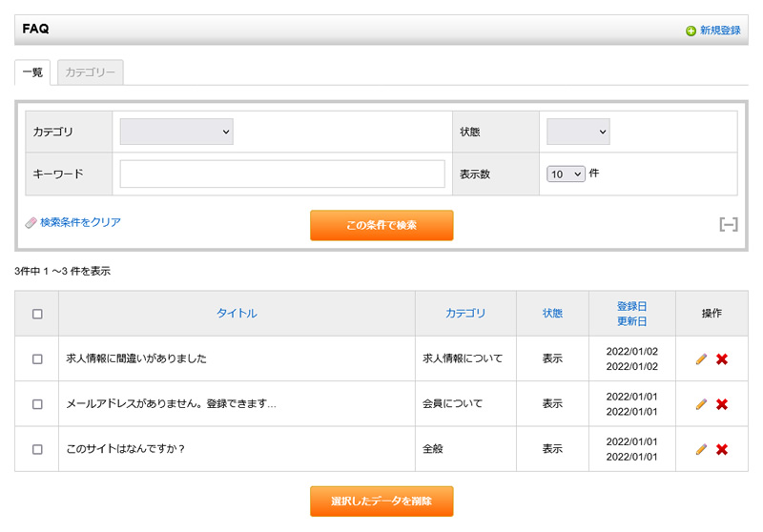Check the row メールアドレスがありません
Viewport: 763px width, 532px height.
coord(37,404)
